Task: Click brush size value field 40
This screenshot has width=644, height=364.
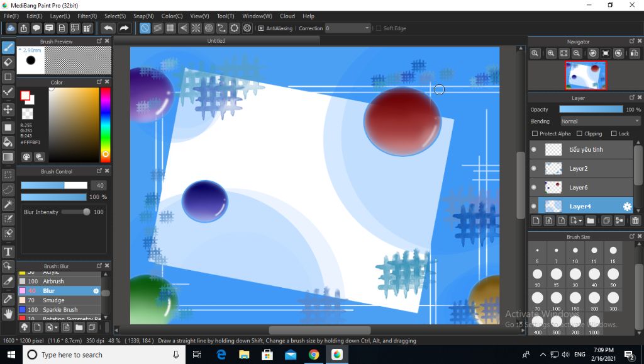Action: (x=99, y=186)
